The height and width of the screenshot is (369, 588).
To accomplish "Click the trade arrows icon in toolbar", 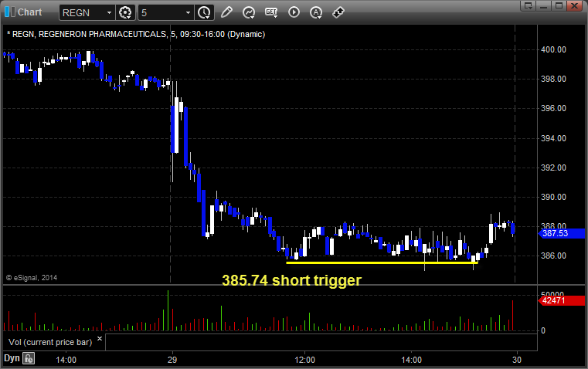I will click(338, 12).
